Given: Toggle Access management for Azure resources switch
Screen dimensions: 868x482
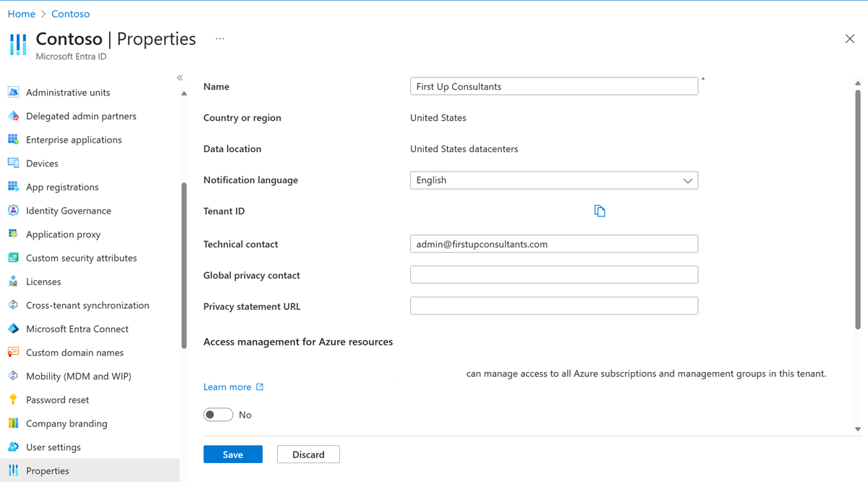Looking at the screenshot, I should 218,415.
